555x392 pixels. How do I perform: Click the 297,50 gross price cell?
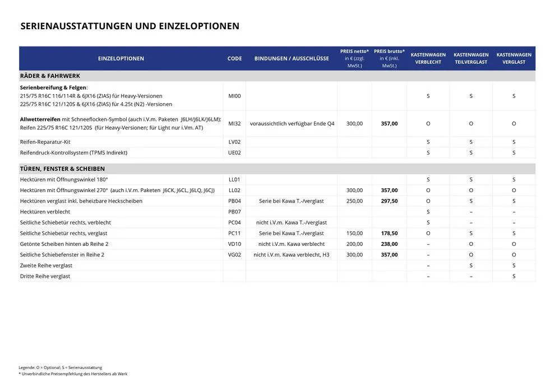click(389, 201)
